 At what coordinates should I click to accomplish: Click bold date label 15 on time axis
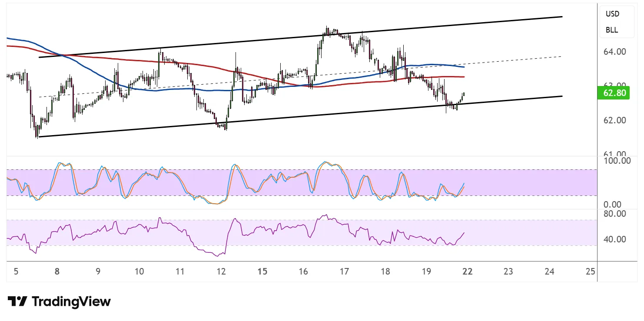click(262, 272)
